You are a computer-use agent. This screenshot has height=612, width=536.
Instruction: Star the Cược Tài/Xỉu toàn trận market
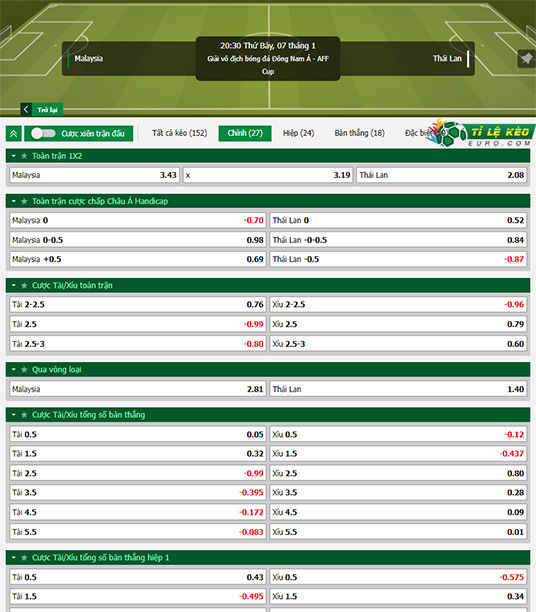point(24,286)
